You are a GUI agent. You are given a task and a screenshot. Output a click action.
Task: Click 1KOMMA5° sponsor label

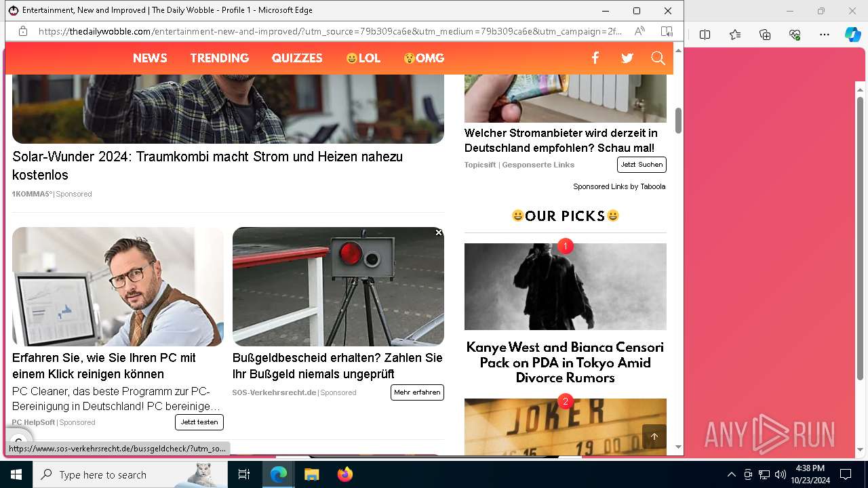[32, 194]
